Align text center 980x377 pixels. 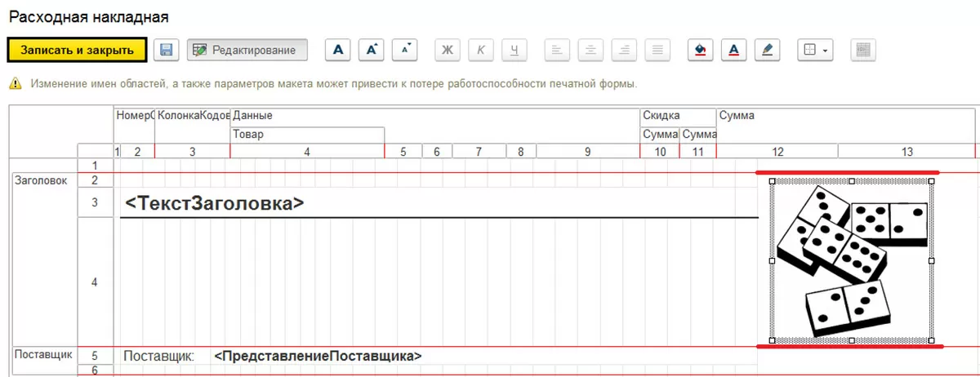(590, 50)
